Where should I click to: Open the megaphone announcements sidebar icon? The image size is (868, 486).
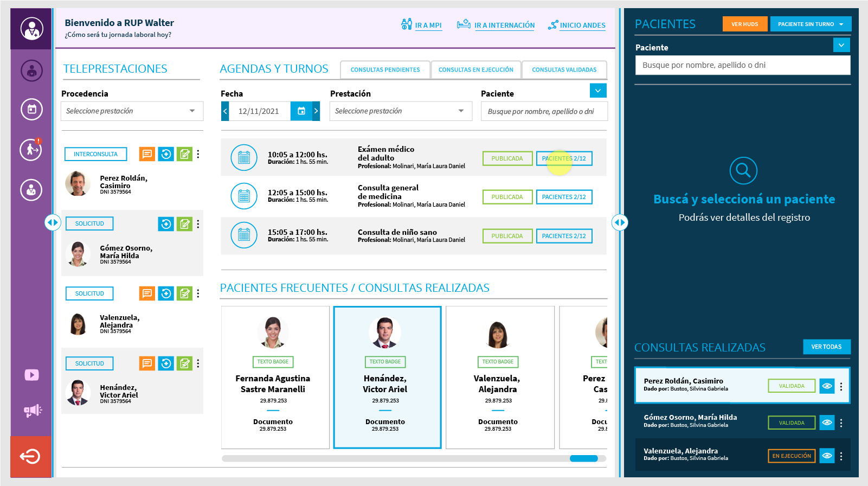pyautogui.click(x=33, y=411)
